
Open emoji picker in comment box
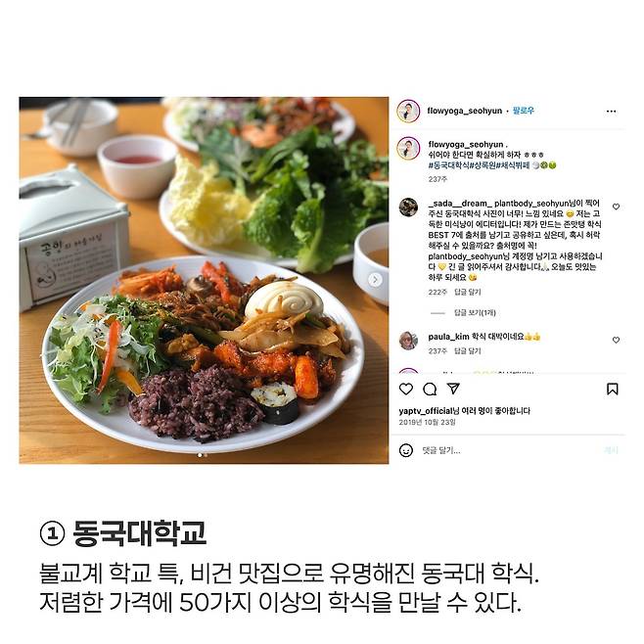(x=406, y=450)
